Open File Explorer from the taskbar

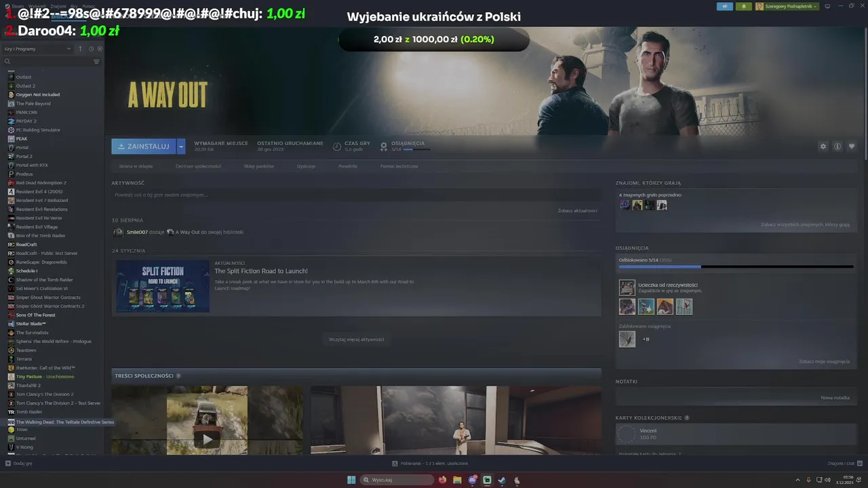(x=457, y=480)
